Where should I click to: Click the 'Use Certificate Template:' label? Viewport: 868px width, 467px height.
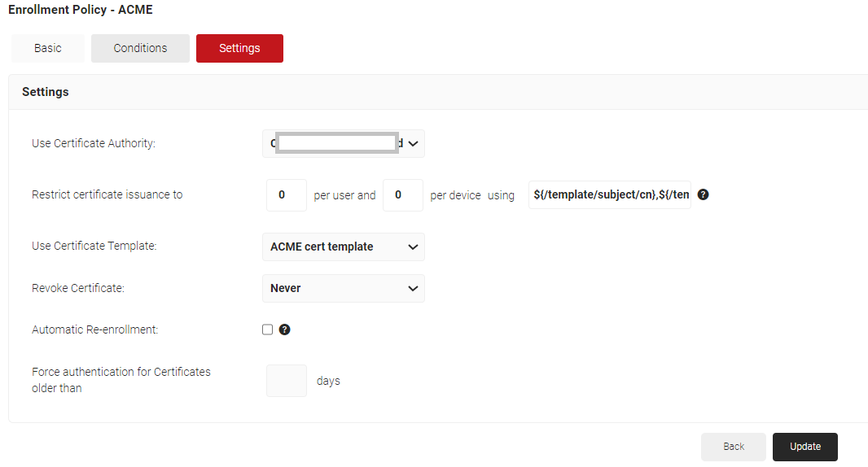[94, 247]
